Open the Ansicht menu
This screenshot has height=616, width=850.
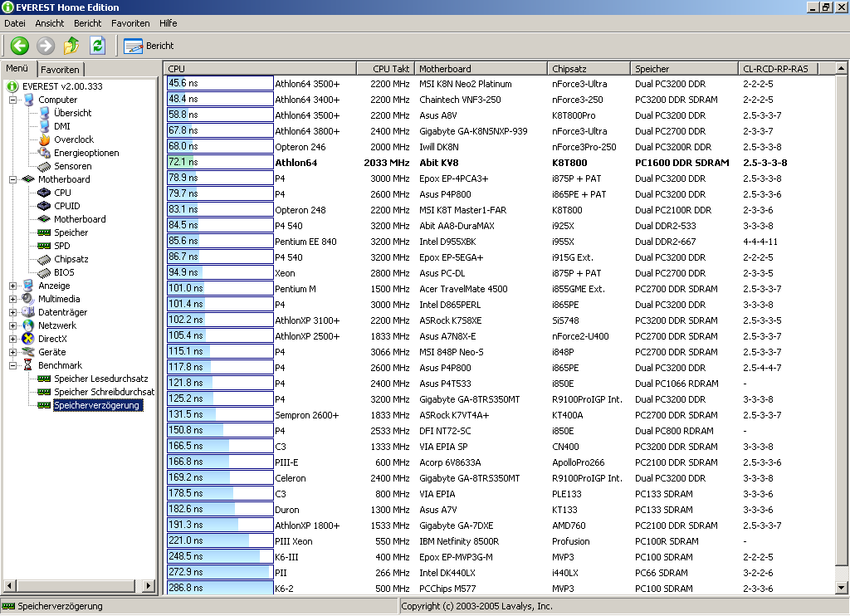(49, 23)
